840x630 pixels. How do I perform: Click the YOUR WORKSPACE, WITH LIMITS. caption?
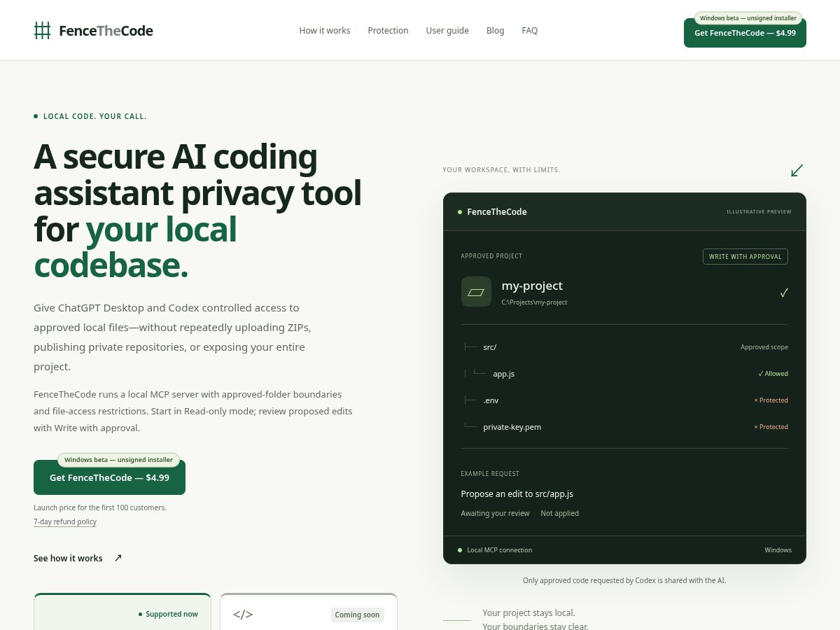(501, 170)
